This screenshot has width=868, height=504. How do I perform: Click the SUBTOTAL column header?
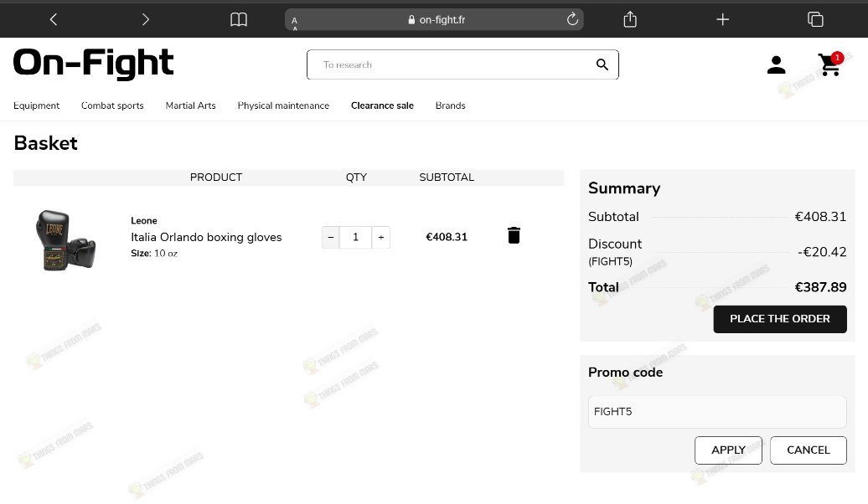click(447, 177)
